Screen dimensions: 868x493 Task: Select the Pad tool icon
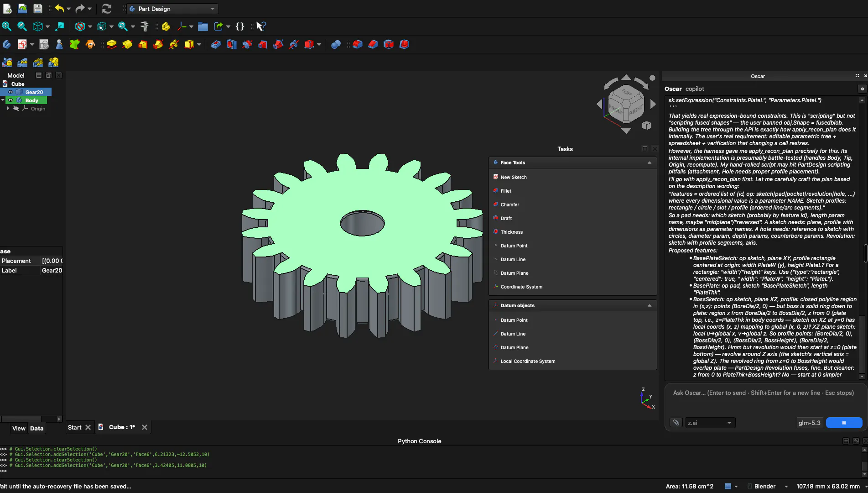112,44
